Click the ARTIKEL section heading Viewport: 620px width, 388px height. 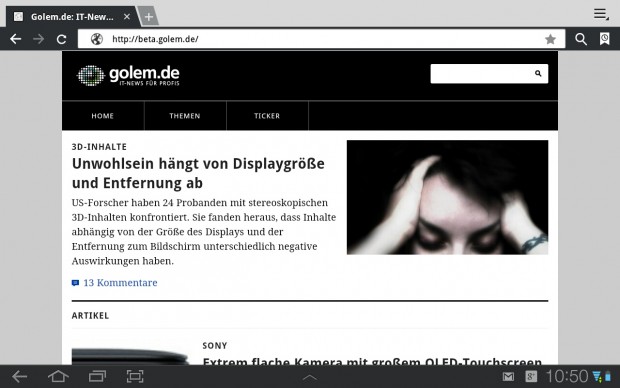coord(90,316)
